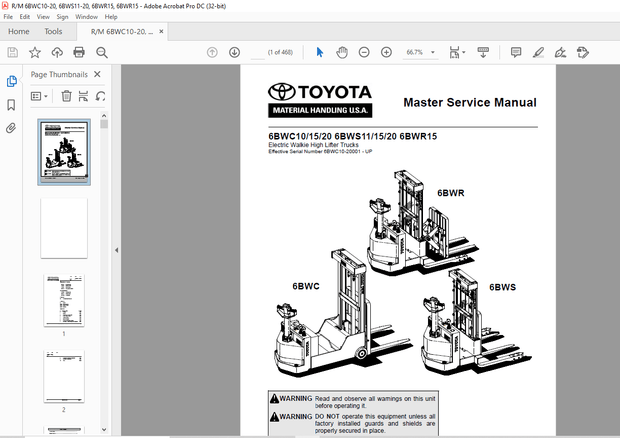The height and width of the screenshot is (438, 620).
Task: Open the Page Thumbnails sidebar icon
Action: pyautogui.click(x=11, y=81)
